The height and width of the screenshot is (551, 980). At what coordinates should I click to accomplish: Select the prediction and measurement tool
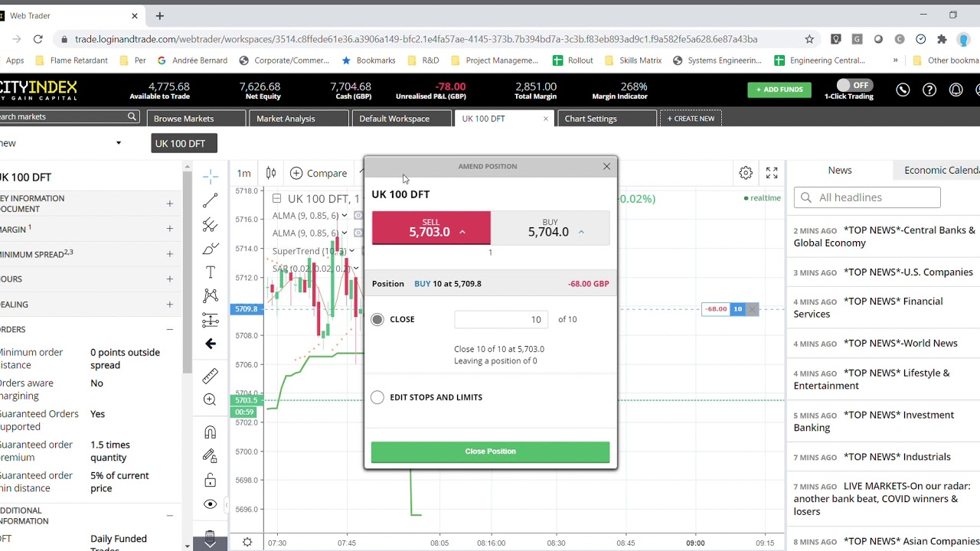[211, 320]
